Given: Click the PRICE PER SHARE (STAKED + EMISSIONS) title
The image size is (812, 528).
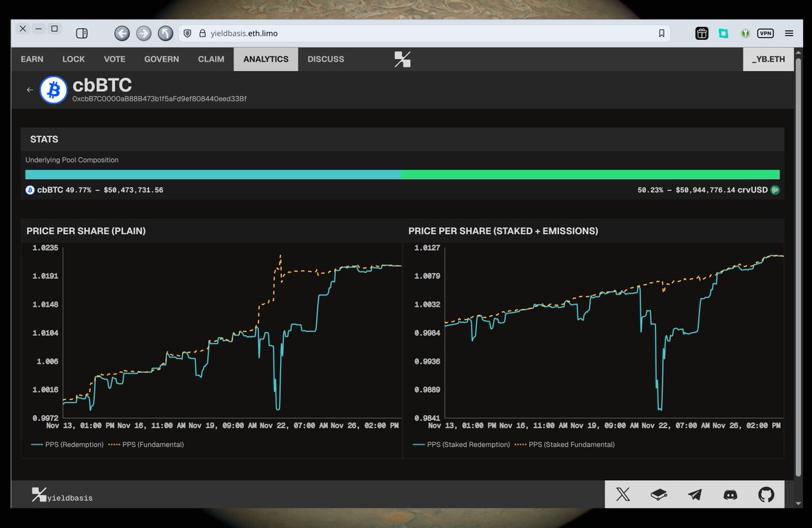Looking at the screenshot, I should pos(503,231).
